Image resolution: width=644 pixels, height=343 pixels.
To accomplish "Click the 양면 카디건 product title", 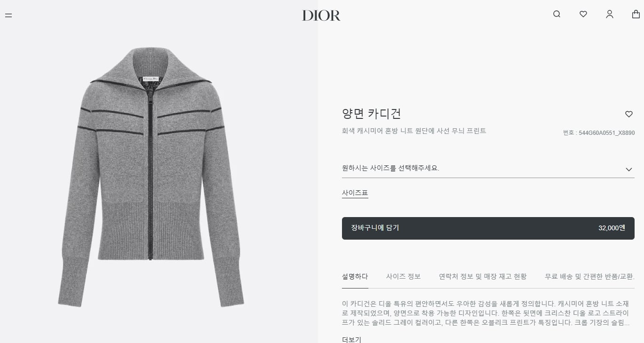I will 371,114.
